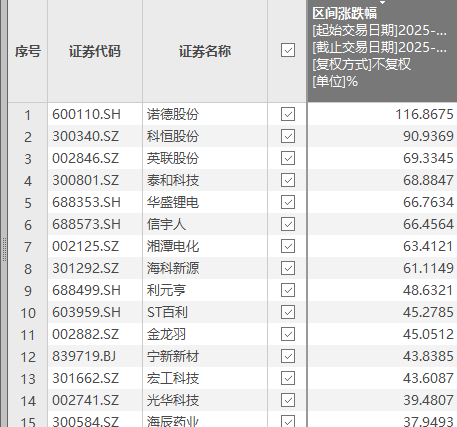
Task: Select stock code 688573.SH
Action: click(86, 225)
